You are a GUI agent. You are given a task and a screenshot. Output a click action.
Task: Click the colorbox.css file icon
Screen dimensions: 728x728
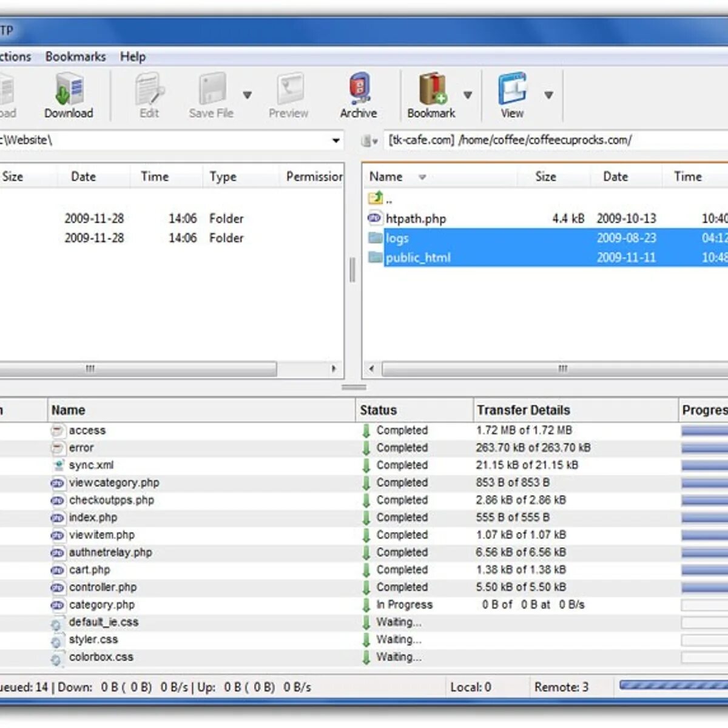tap(56, 659)
